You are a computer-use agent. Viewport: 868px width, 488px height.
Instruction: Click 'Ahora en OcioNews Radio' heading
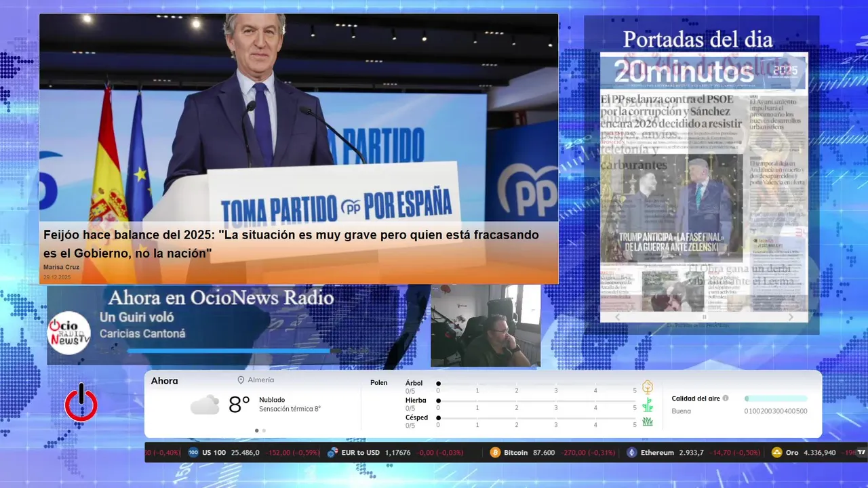(x=221, y=298)
